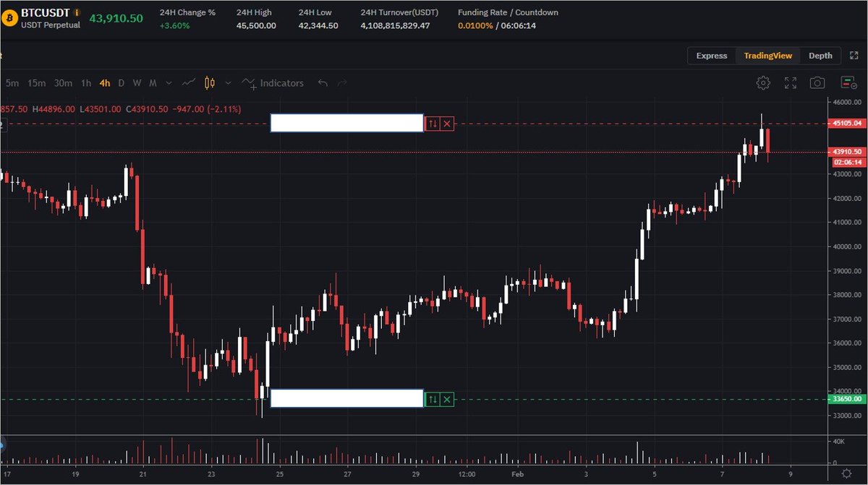
Task: Cancel the green 33650.00 order line
Action: coord(447,399)
